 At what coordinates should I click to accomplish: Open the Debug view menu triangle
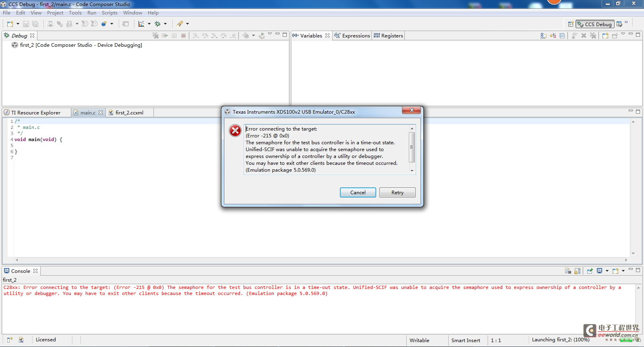pyautogui.click(x=270, y=34)
